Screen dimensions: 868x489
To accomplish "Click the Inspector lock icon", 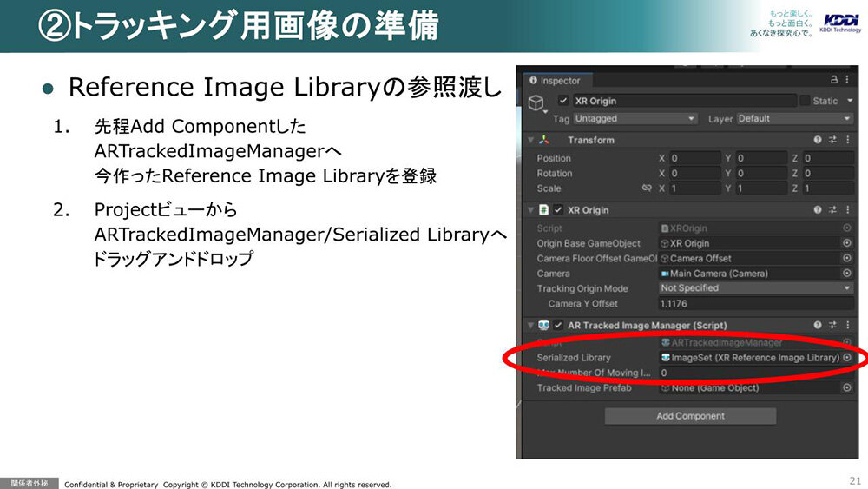I will pos(835,80).
